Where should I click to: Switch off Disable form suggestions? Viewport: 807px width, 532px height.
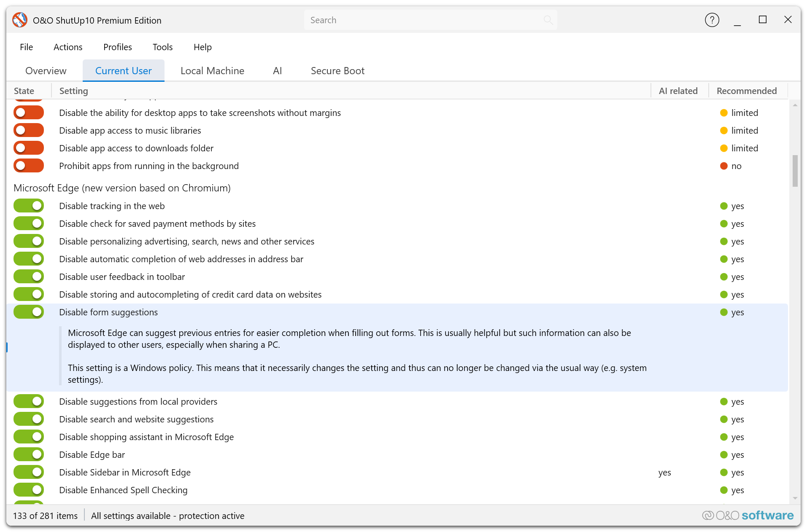(x=29, y=312)
